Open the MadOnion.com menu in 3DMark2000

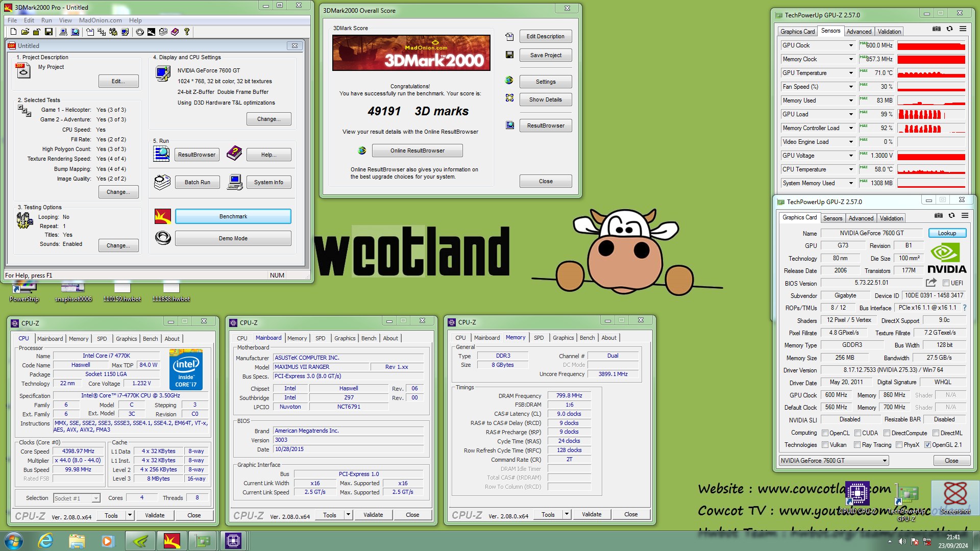point(101,20)
